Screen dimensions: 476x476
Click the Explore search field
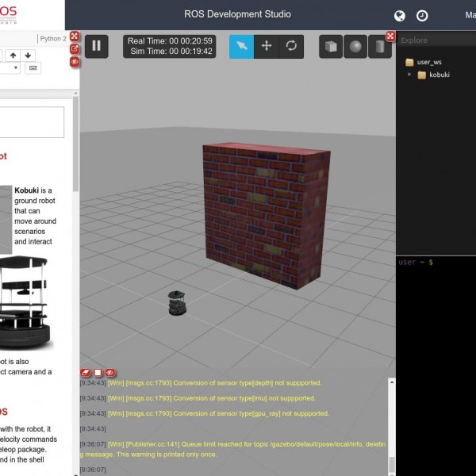click(436, 40)
